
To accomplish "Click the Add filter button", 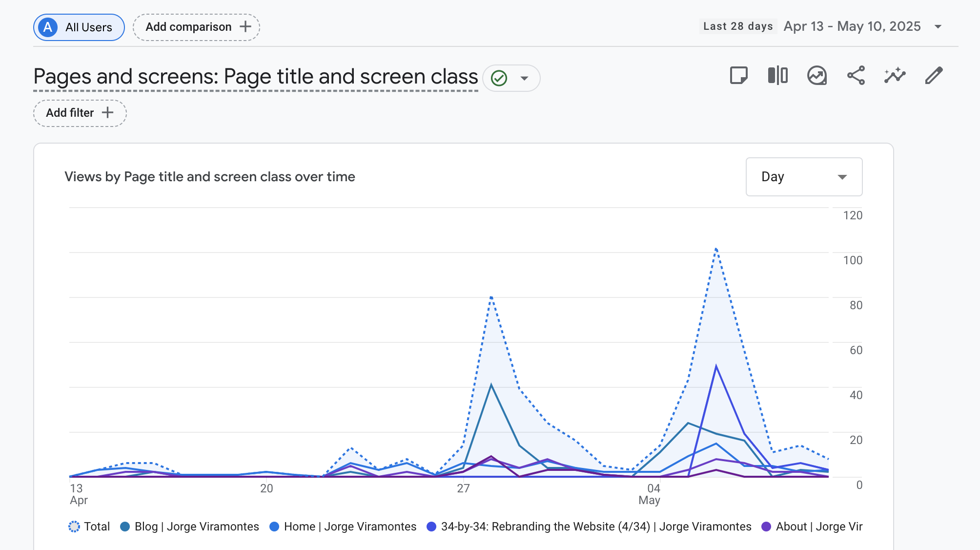I will pyautogui.click(x=80, y=113).
